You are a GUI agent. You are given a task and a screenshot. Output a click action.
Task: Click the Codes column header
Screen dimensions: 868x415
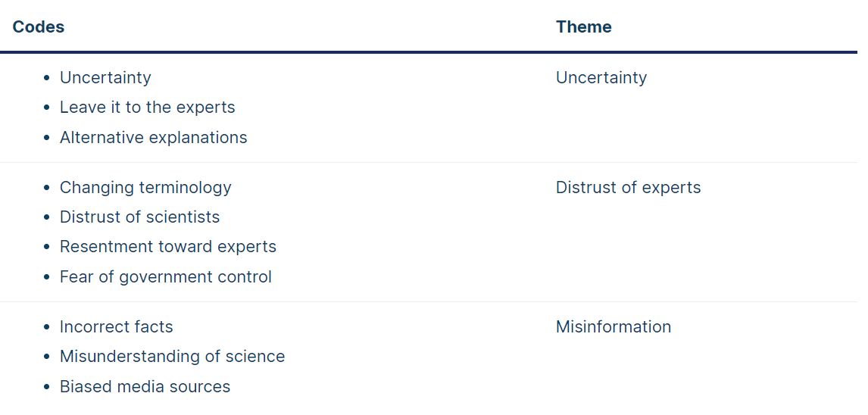(x=38, y=27)
